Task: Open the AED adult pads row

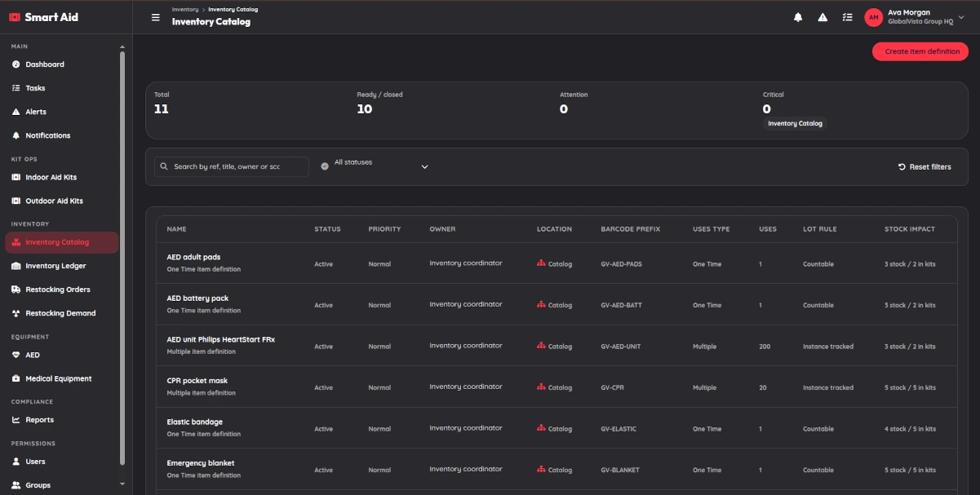Action: point(557,263)
